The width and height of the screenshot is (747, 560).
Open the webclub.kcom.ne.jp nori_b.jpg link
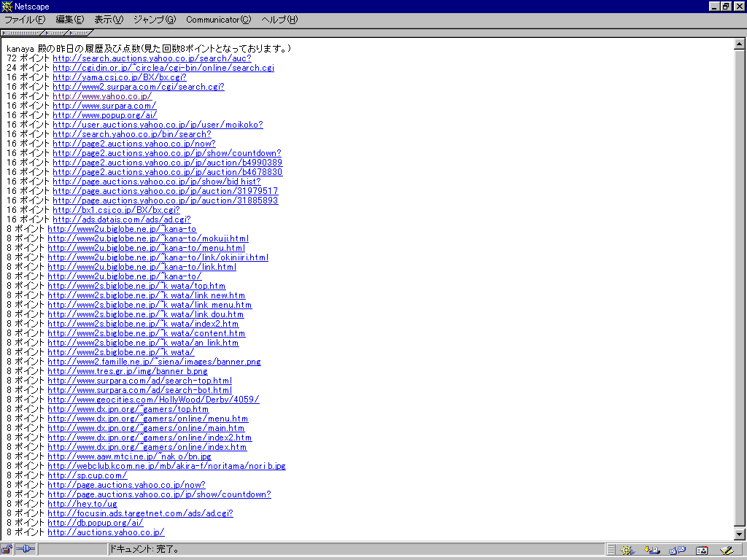(167, 466)
